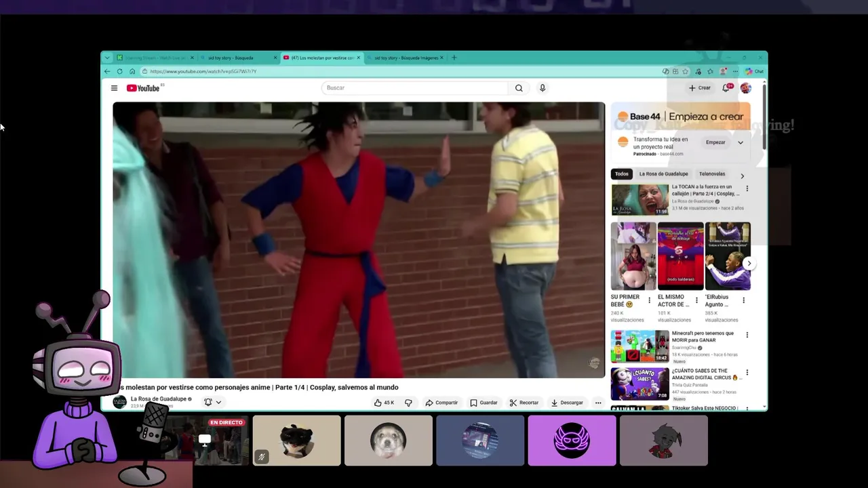Open the Crear upload menu
The width and height of the screenshot is (868, 488).
(x=700, y=88)
